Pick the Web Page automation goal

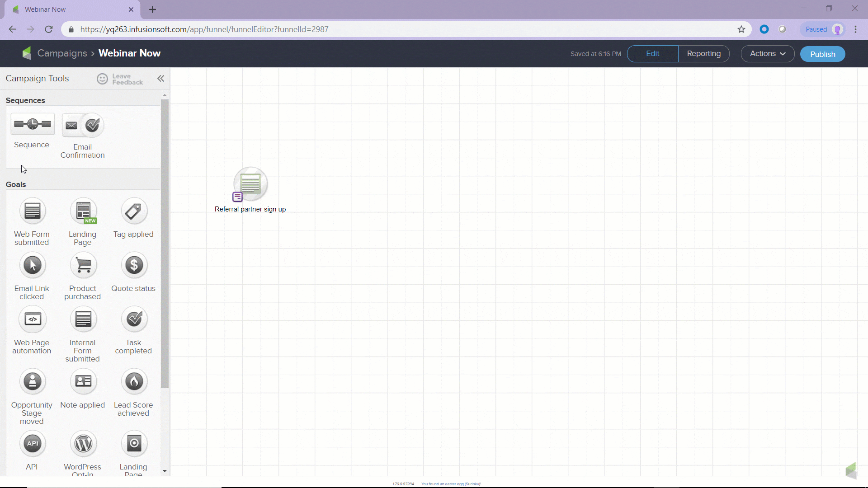(32, 319)
